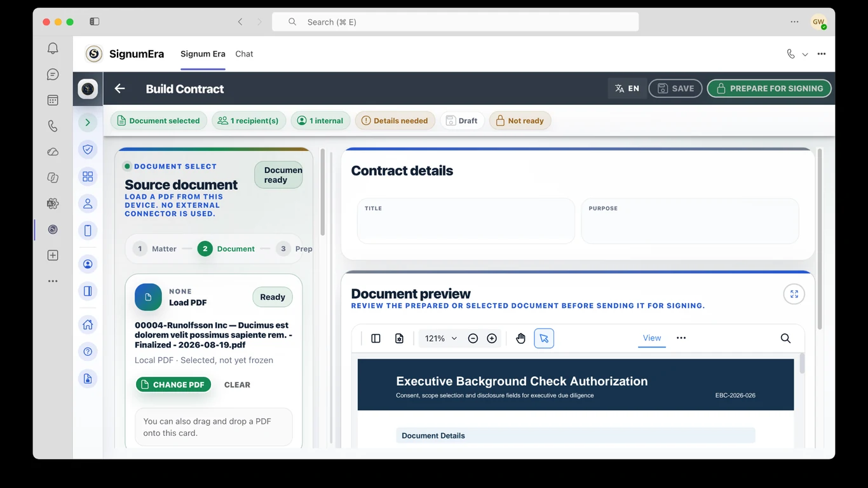
Task: Click the locked document icon in the SignumEra sidebar
Action: (x=88, y=378)
